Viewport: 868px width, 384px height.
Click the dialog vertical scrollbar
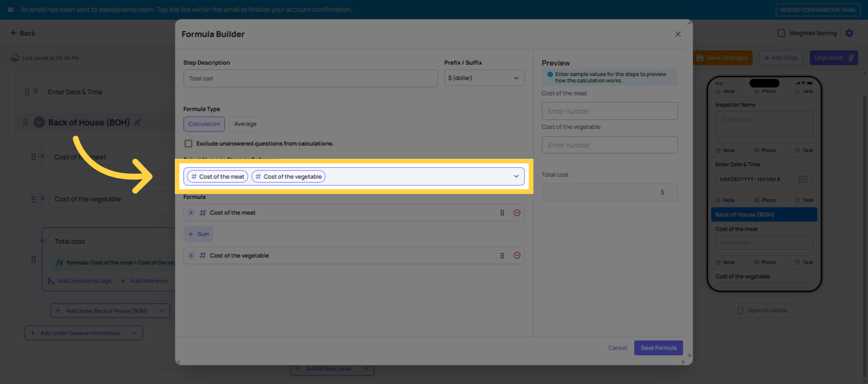pos(689,190)
